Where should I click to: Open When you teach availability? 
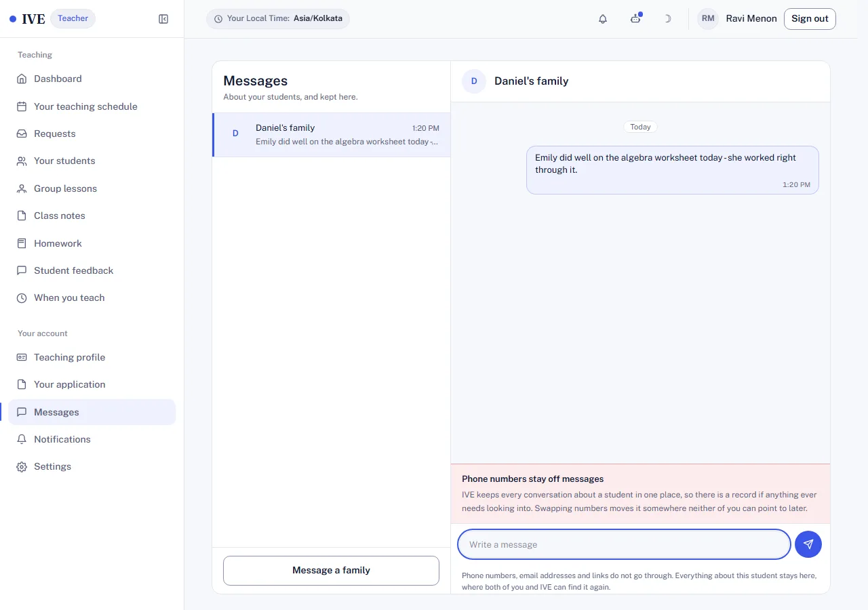(92, 298)
